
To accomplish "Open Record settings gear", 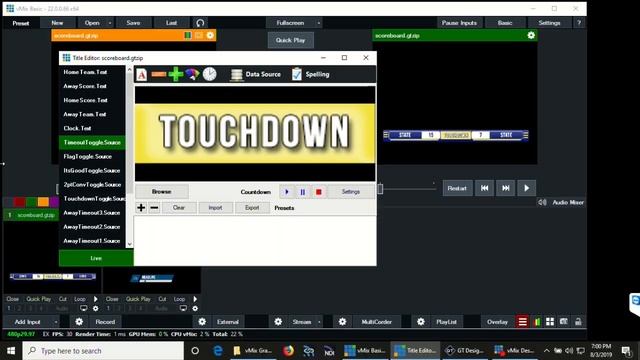I will 79,322.
